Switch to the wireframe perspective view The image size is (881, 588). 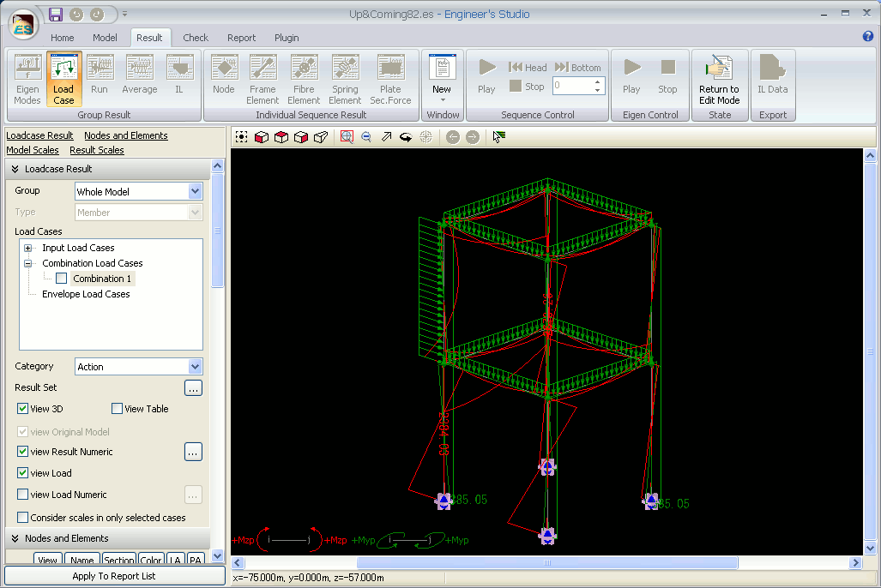(x=321, y=137)
